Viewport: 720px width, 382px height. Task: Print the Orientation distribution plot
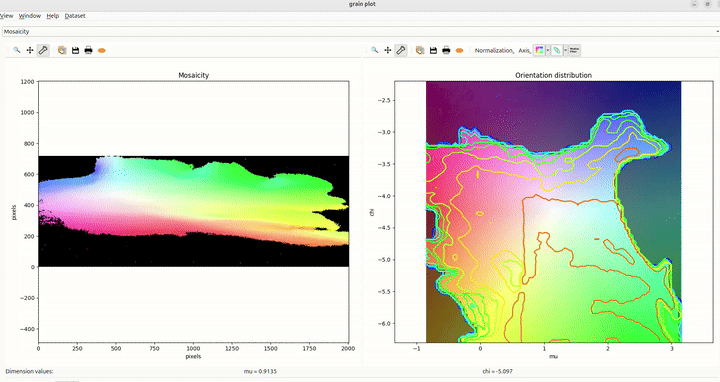tap(446, 50)
